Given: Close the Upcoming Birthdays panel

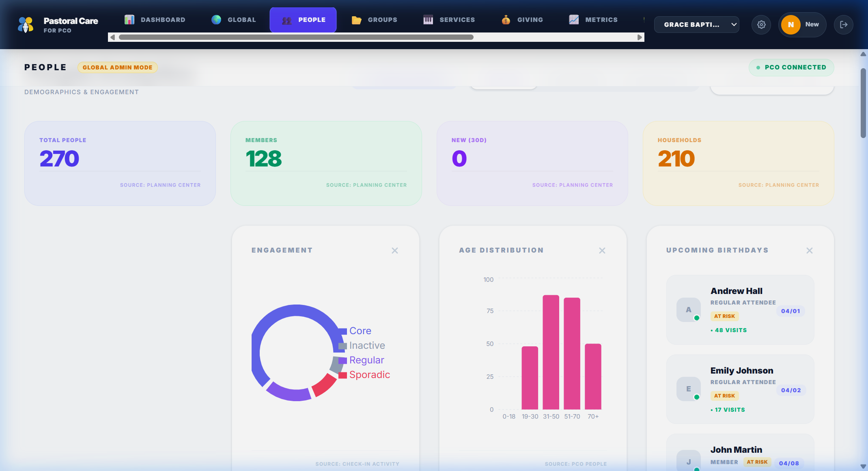Looking at the screenshot, I should pyautogui.click(x=809, y=251).
